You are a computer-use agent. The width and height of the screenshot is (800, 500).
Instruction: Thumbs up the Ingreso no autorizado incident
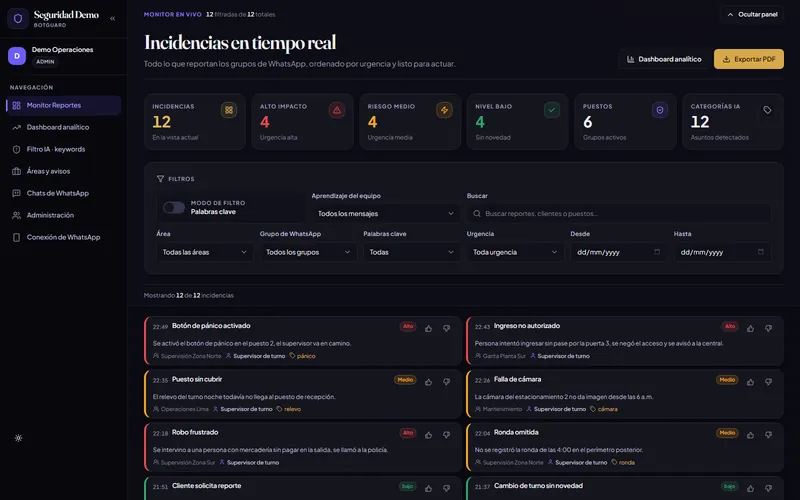(x=751, y=329)
